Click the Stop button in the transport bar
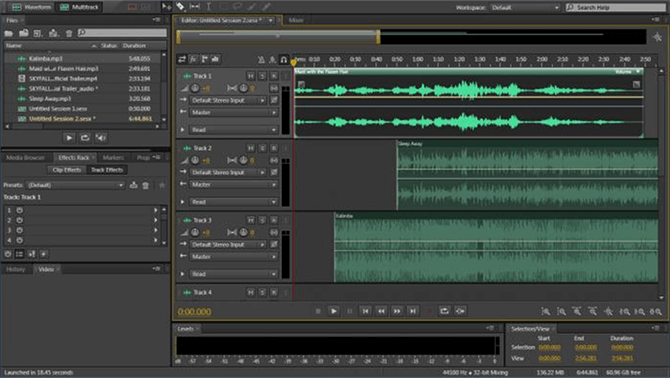This screenshot has height=378, width=670. [x=318, y=311]
